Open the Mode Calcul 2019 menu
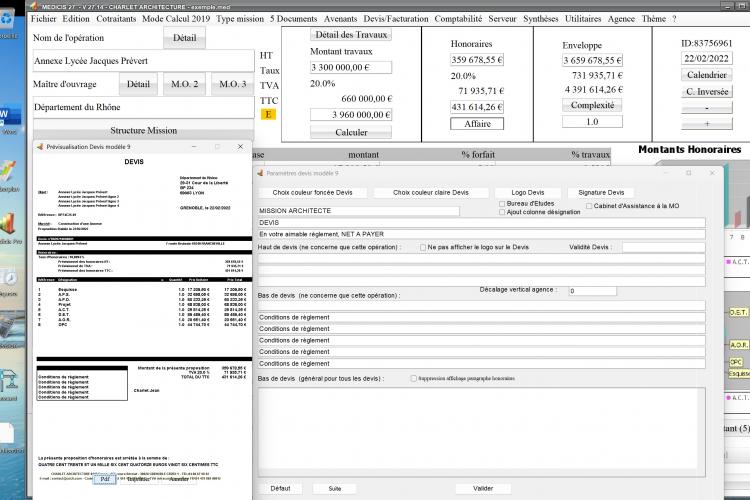Screen dimensions: 750x500 click(176, 19)
